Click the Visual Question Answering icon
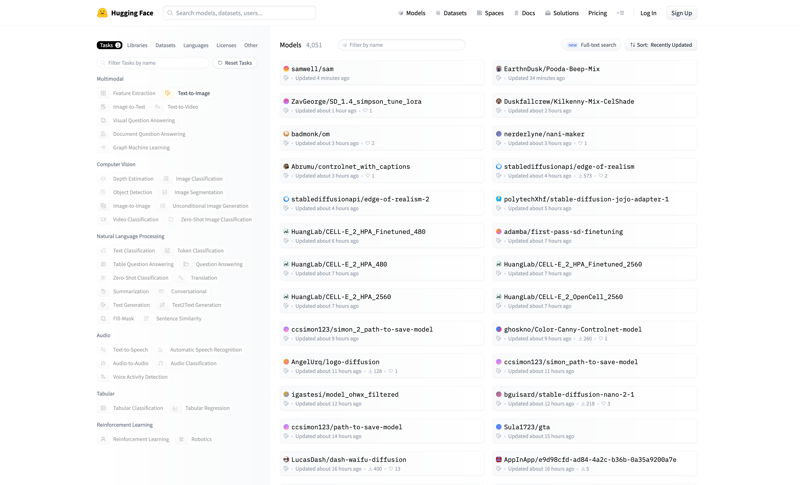Image resolution: width=800 pixels, height=485 pixels. [x=103, y=120]
